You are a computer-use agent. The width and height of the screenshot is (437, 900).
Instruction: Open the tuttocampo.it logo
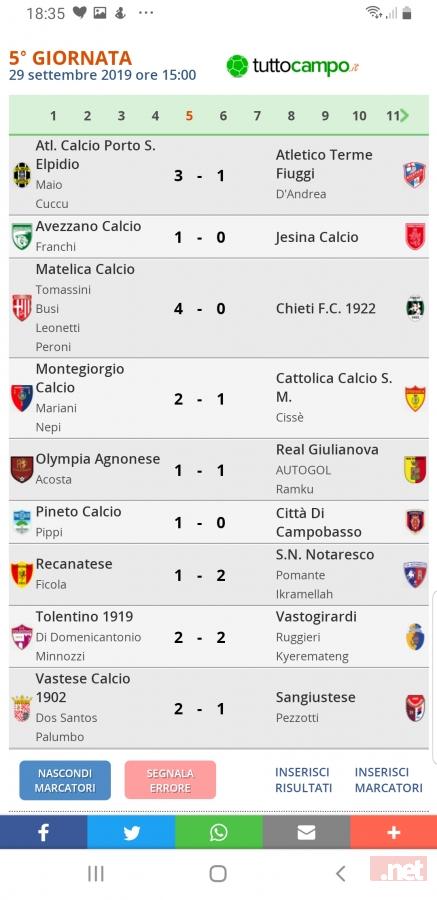tap(293, 66)
